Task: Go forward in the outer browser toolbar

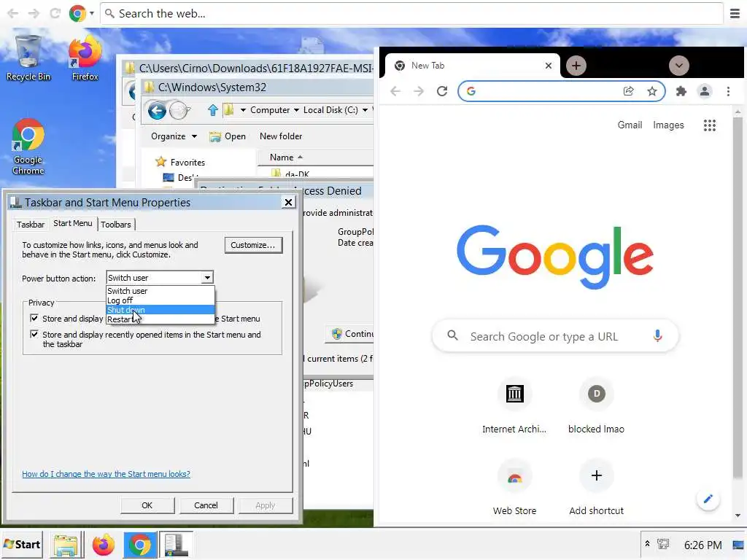Action: 34,13
